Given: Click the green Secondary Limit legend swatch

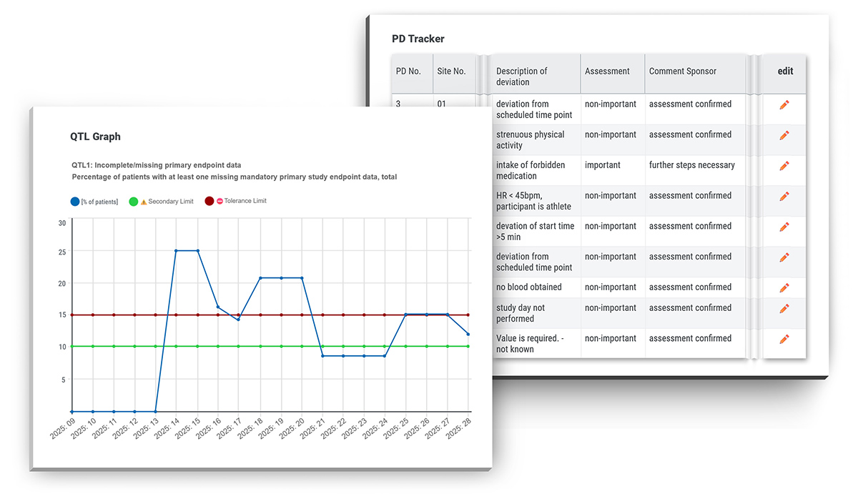Looking at the screenshot, I should [x=133, y=201].
